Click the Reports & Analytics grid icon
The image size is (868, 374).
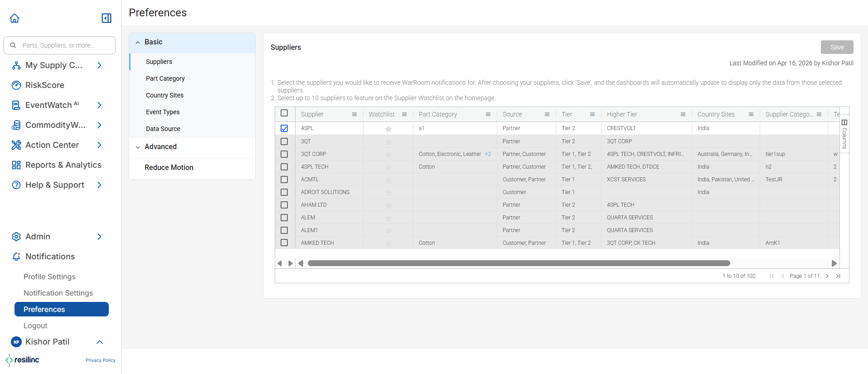[16, 165]
